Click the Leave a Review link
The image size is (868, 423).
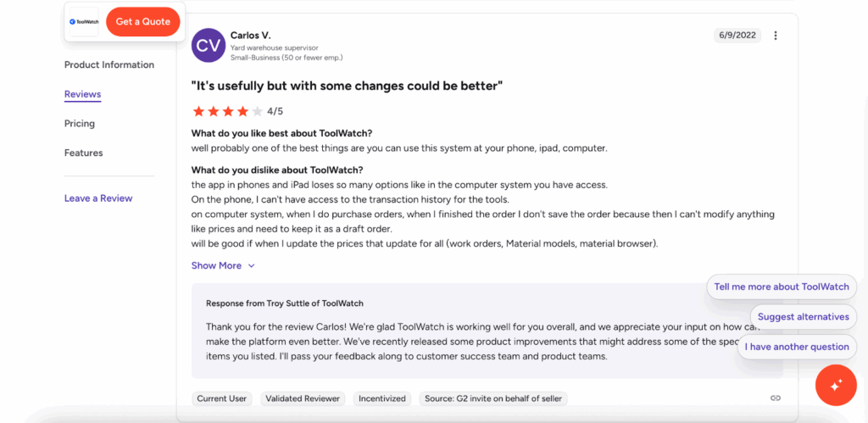[98, 198]
